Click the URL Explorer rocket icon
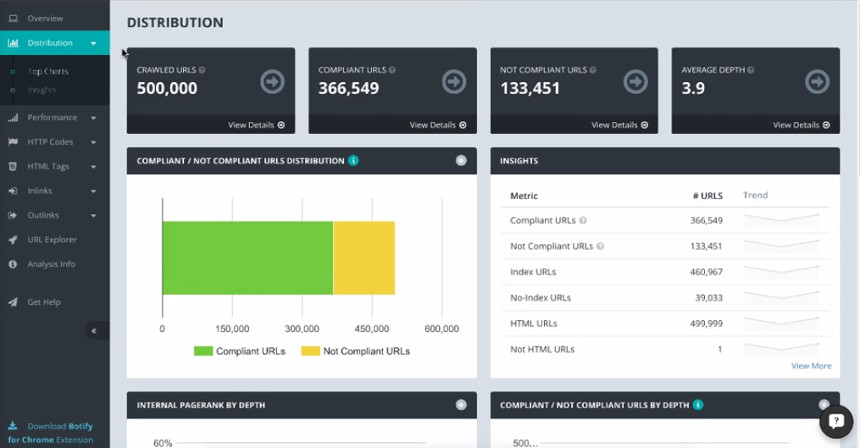The height and width of the screenshot is (448, 860). 13,240
